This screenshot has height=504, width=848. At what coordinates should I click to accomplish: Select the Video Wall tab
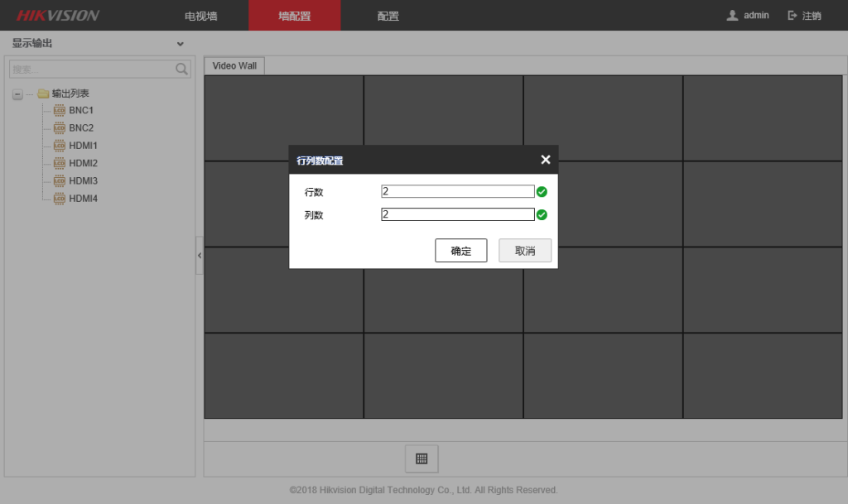click(234, 66)
